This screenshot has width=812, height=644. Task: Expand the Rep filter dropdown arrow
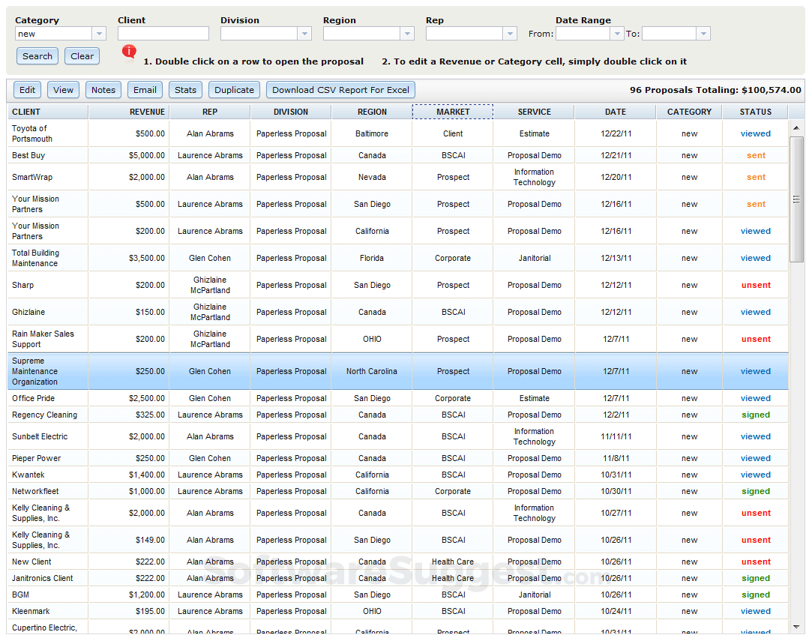tap(510, 34)
